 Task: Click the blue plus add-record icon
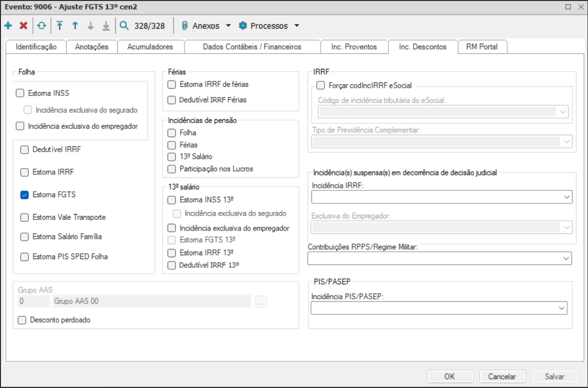tap(8, 26)
